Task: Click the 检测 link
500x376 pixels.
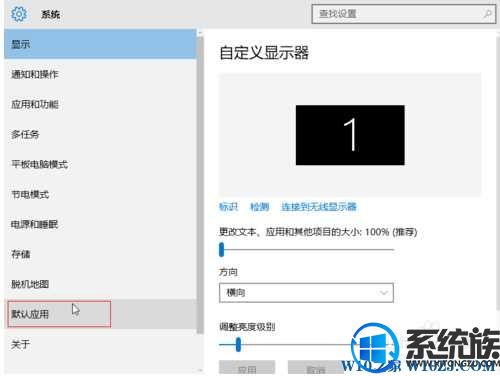Action: tap(260, 207)
